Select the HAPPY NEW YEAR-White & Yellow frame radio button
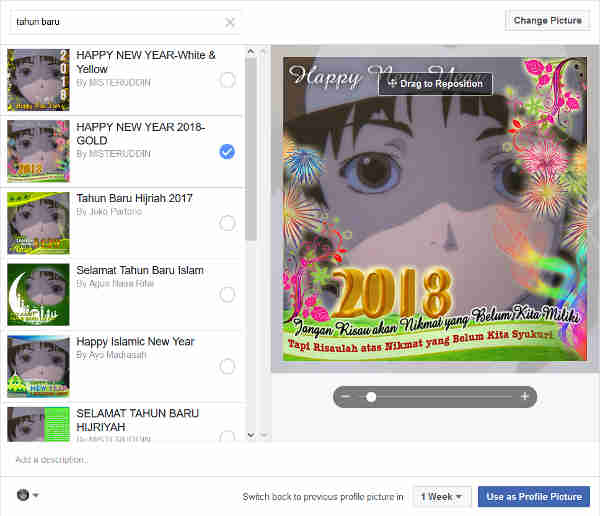The height and width of the screenshot is (516, 600). click(x=227, y=80)
